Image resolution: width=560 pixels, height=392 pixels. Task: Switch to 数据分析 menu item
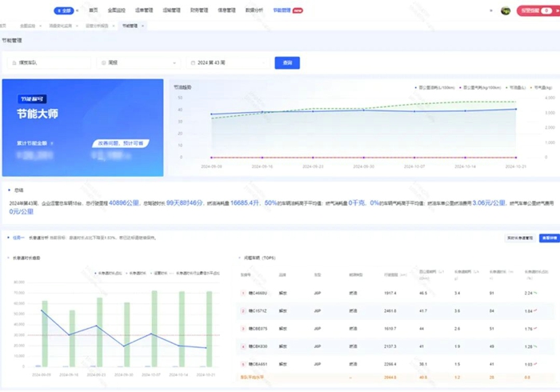click(254, 10)
